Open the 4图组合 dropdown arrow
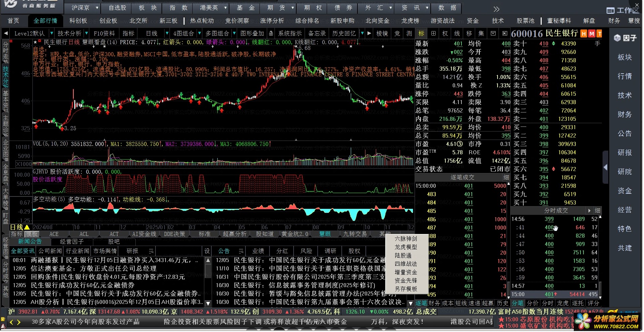The image size is (644, 332). click(x=199, y=33)
